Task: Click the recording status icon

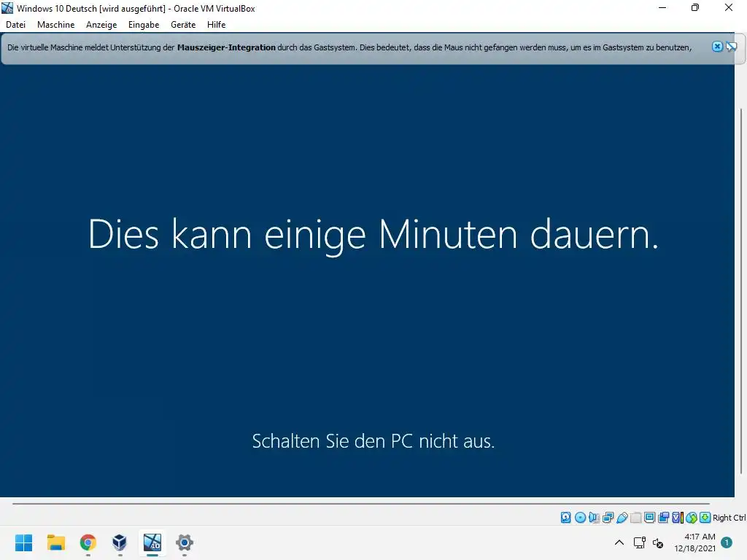Action: 663,518
